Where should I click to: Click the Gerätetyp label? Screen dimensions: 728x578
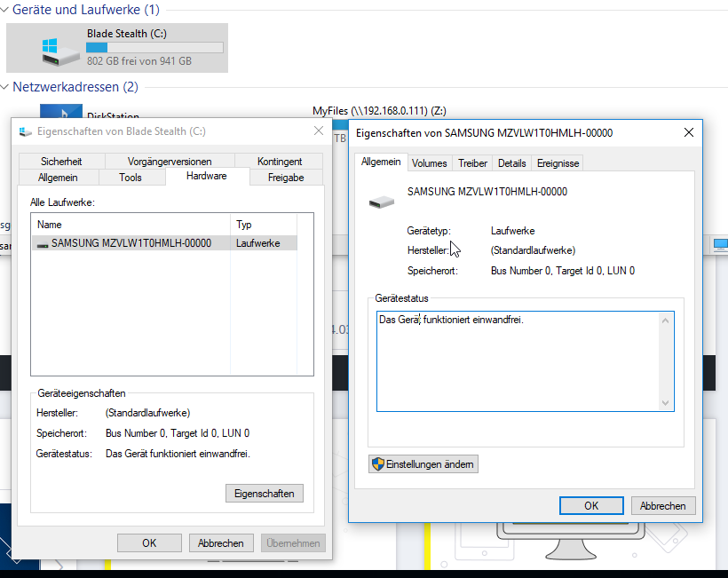(429, 231)
